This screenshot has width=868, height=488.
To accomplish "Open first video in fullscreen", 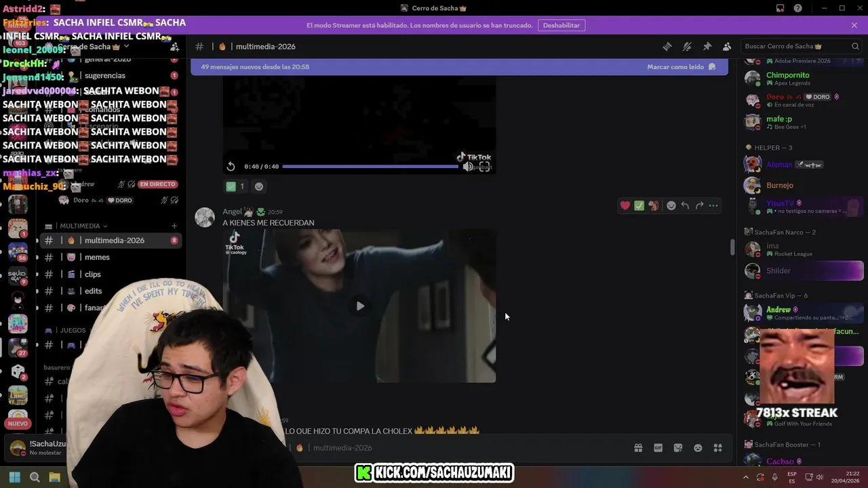I will click(x=484, y=167).
